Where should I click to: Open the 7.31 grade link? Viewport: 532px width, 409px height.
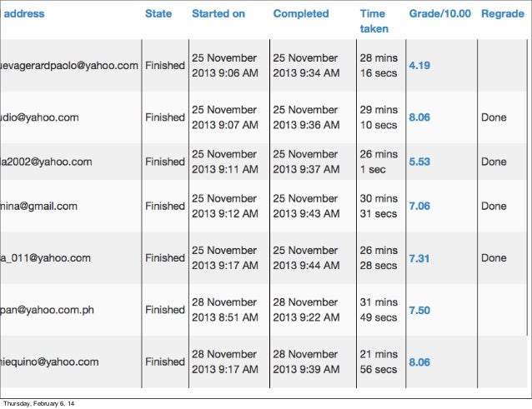[x=419, y=258]
